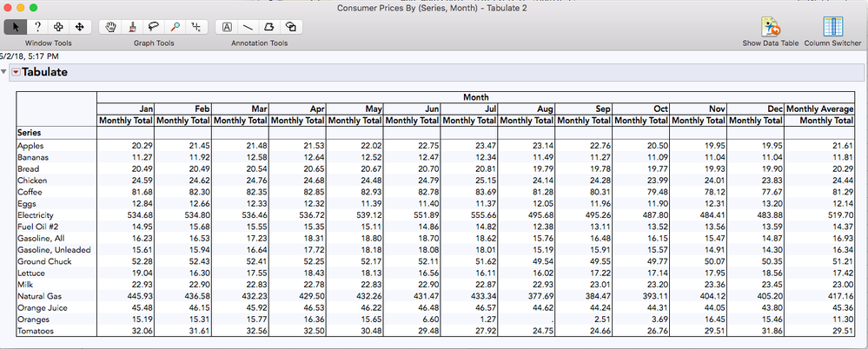Pick the crosshairs tool
The height and width of the screenshot is (349, 868).
click(x=197, y=27)
